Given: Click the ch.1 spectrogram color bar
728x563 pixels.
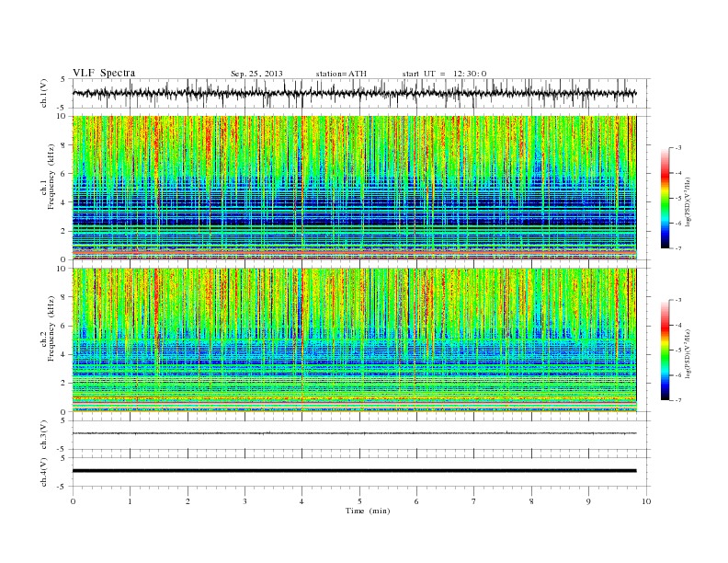Looking at the screenshot, I should (665, 198).
